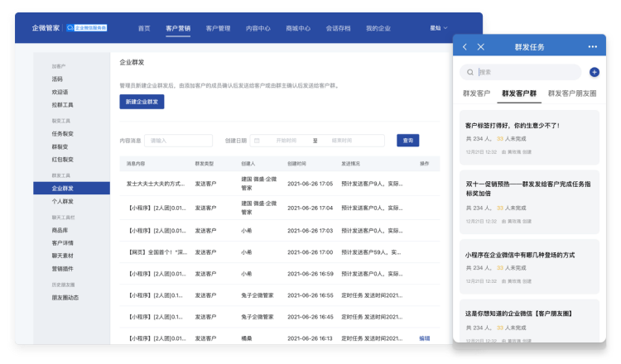This screenshot has width=621, height=364.
Task: Click the 编辑 link in the last row
Action: 425,338
